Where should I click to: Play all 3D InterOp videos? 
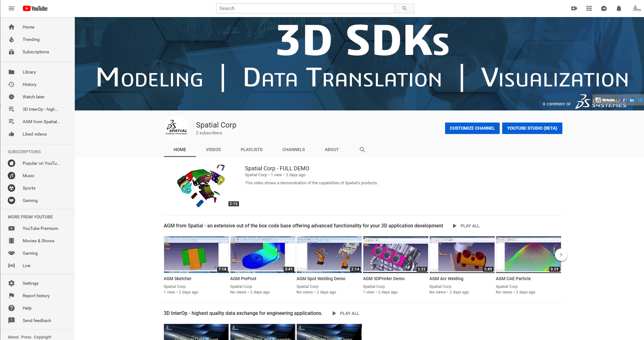click(x=346, y=313)
